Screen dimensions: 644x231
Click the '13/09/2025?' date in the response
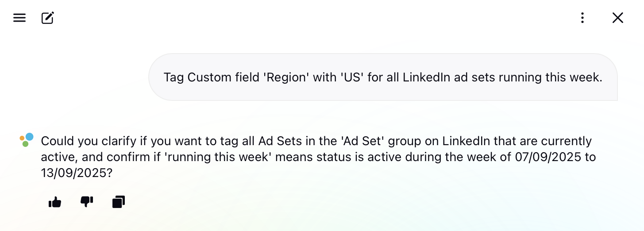click(x=77, y=173)
